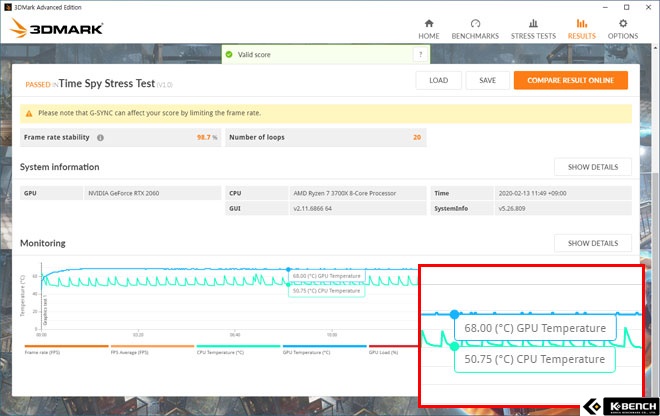Click Number of loops value 20

417,137
